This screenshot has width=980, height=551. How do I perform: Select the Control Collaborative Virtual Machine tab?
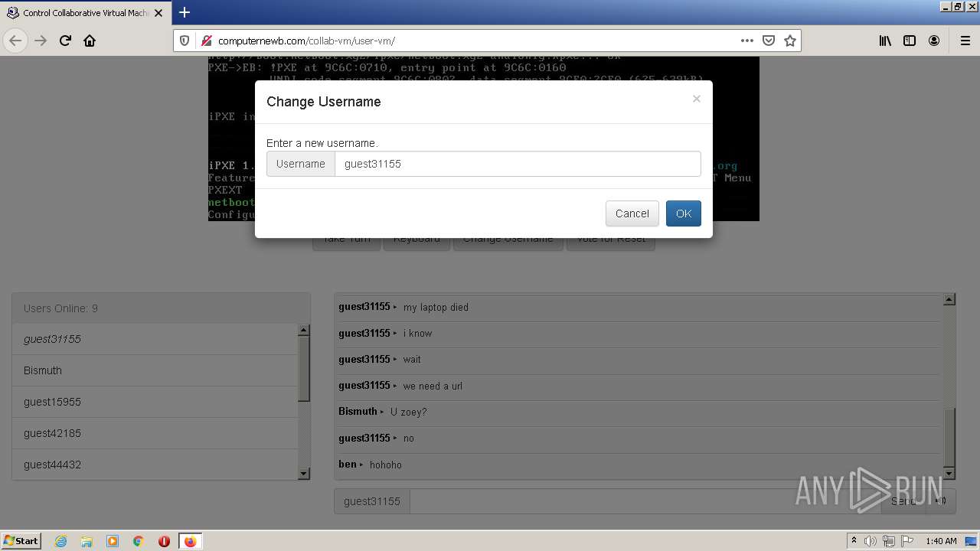[x=86, y=12]
